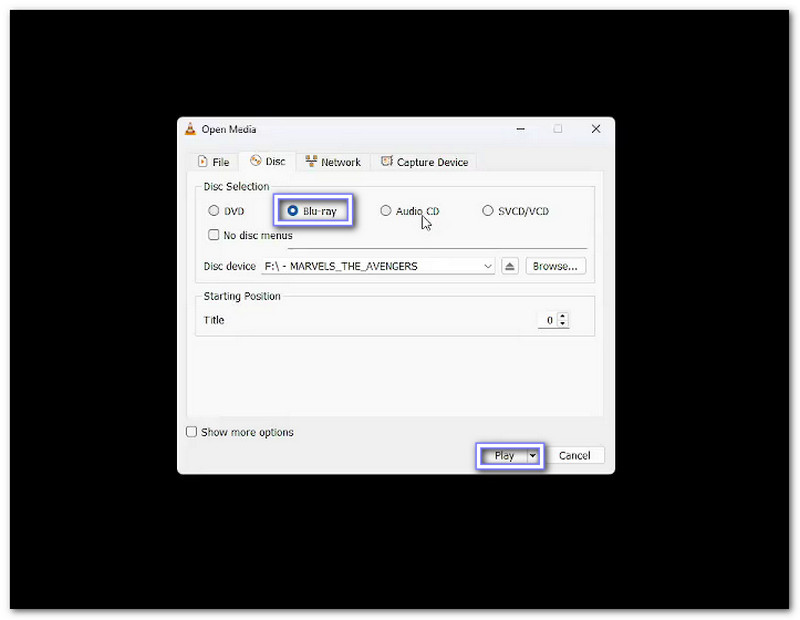The width and height of the screenshot is (800, 620).
Task: Open the Play button's dropdown arrow
Action: point(532,455)
